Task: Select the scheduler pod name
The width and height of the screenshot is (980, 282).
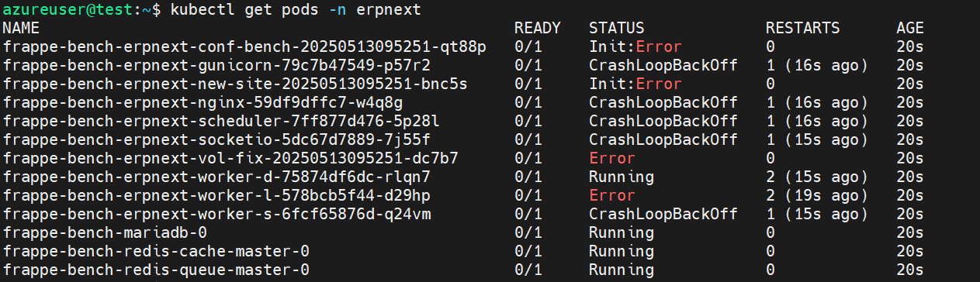Action: [221, 121]
